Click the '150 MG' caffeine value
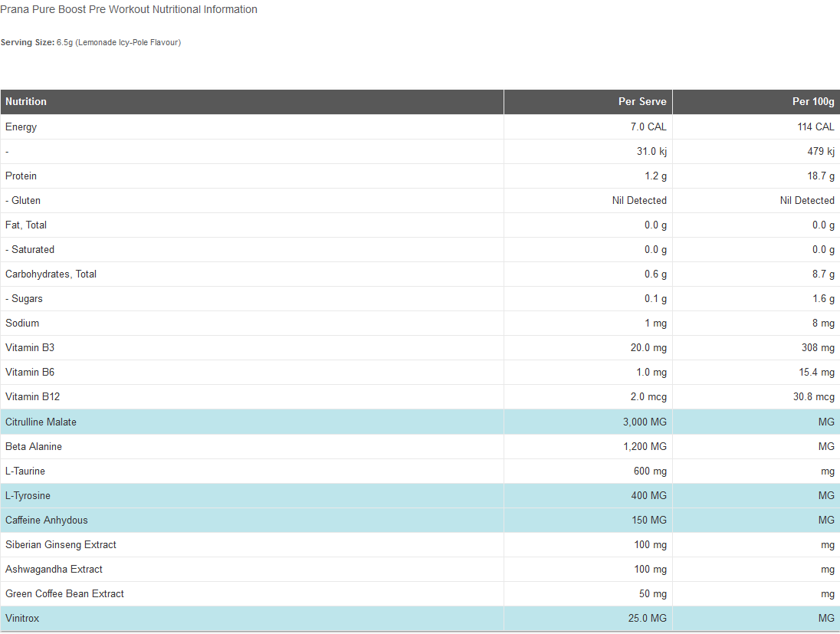Screen dimensions: 840x634 649,521
